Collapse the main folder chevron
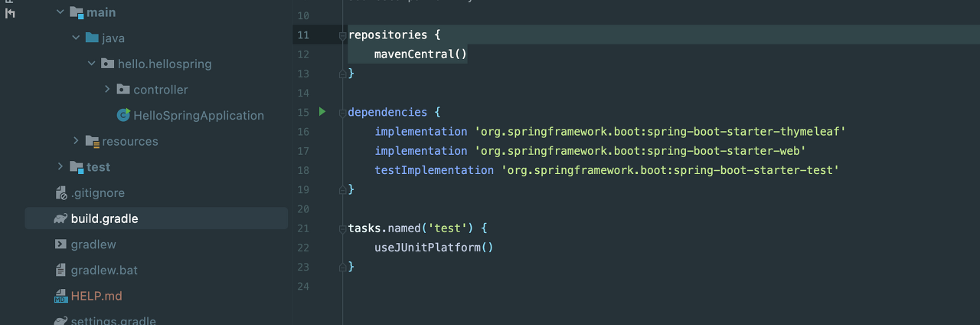Viewport: 980px width, 325px height. [60, 12]
